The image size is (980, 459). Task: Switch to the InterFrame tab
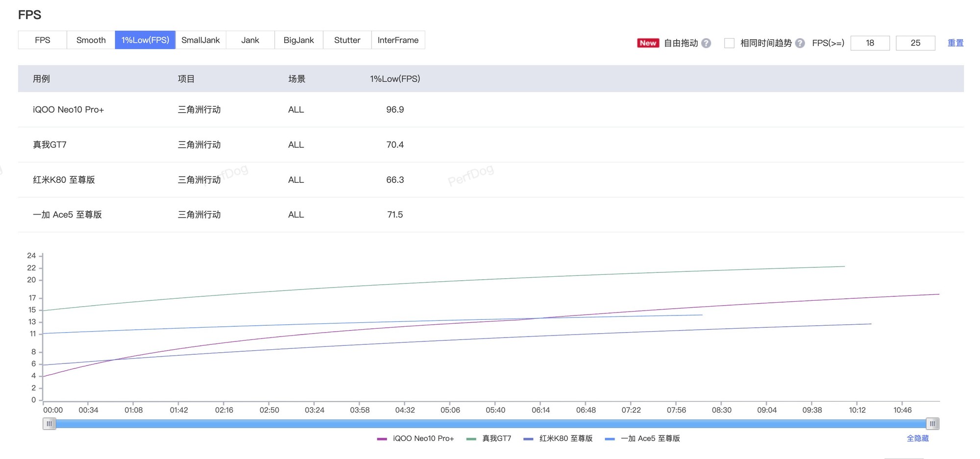pos(398,40)
